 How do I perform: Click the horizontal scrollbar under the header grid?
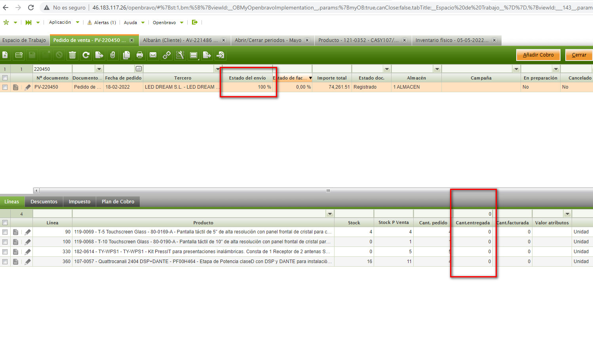tap(328, 191)
